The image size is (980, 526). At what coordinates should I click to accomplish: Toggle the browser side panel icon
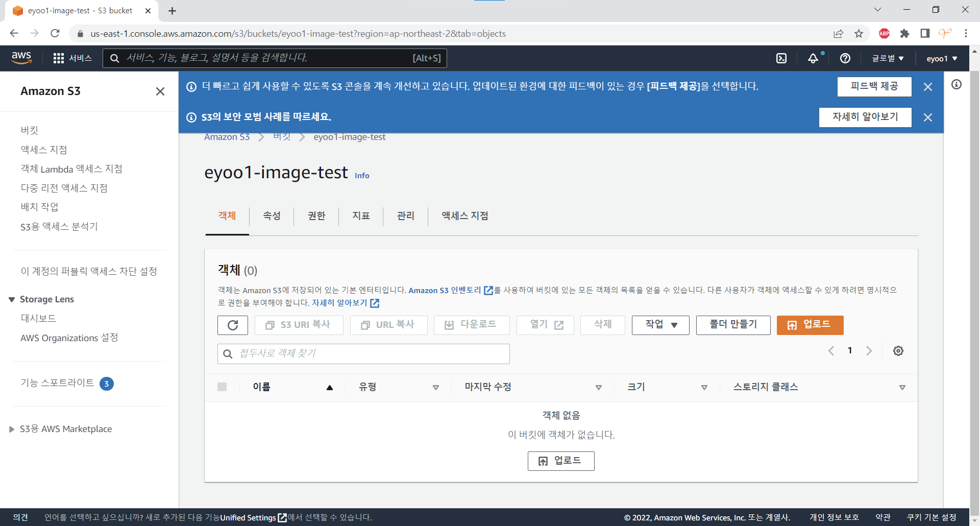925,34
